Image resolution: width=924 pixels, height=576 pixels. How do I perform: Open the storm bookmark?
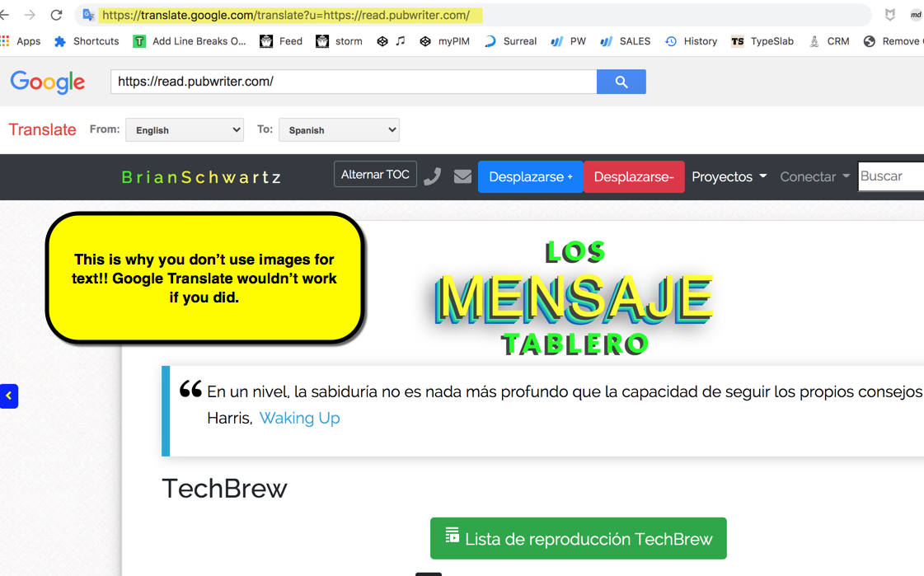pos(339,41)
